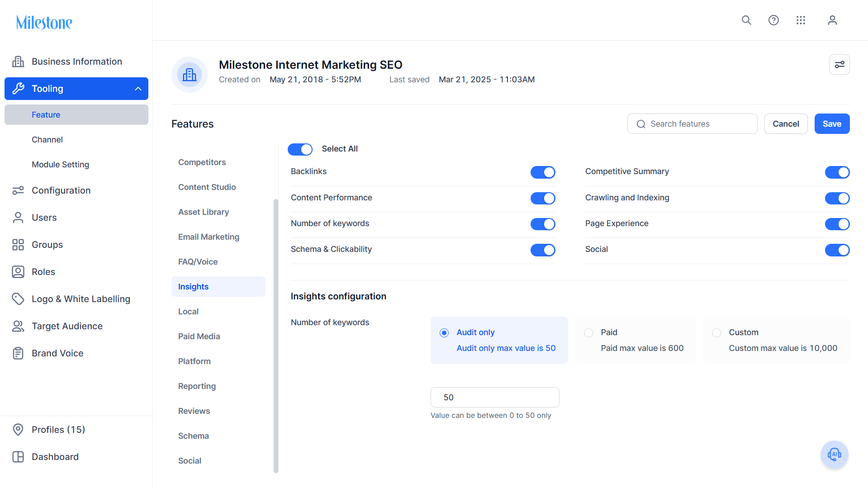Click the business profile building avatar
Screen dimensions: 868x488
point(190,75)
